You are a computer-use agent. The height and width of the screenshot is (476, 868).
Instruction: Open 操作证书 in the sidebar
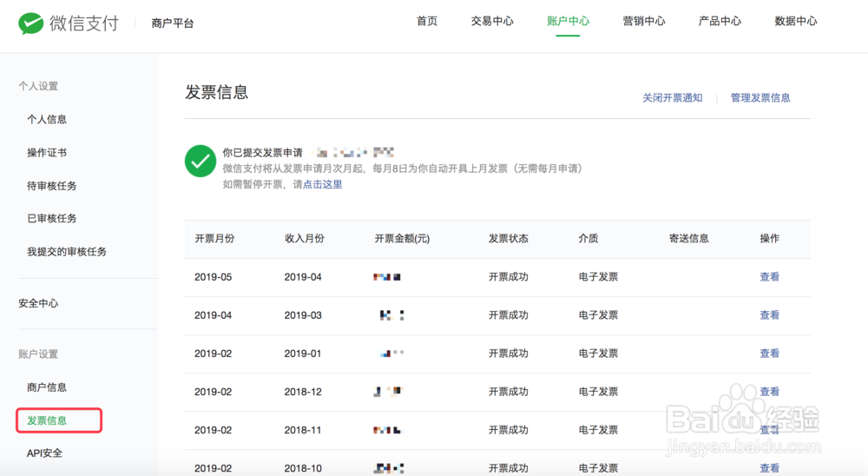click(47, 152)
